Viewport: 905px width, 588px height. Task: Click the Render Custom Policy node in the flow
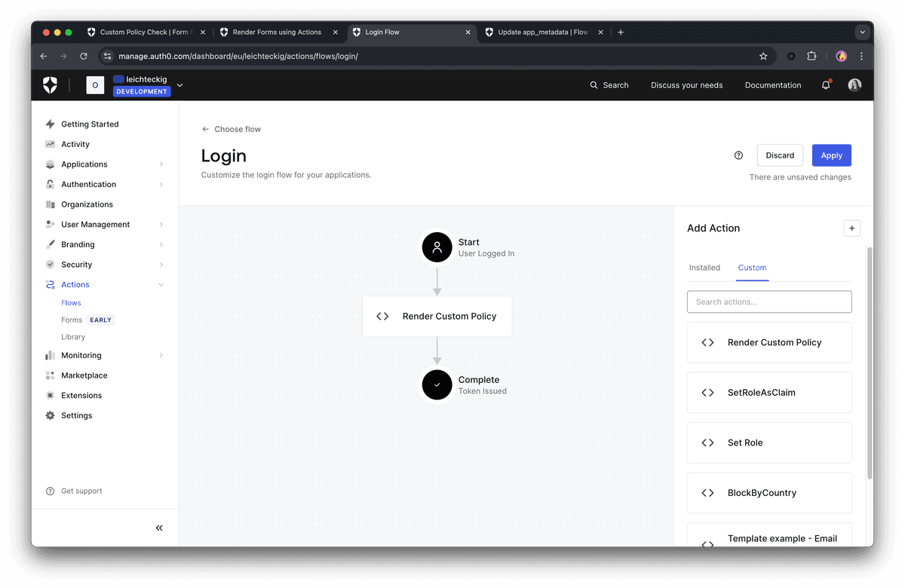click(437, 316)
